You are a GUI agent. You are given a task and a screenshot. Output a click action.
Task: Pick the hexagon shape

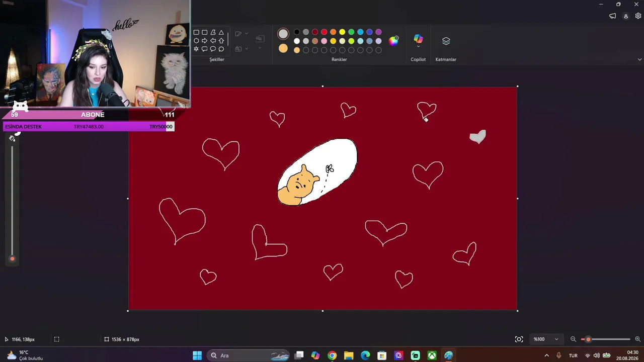(x=196, y=41)
